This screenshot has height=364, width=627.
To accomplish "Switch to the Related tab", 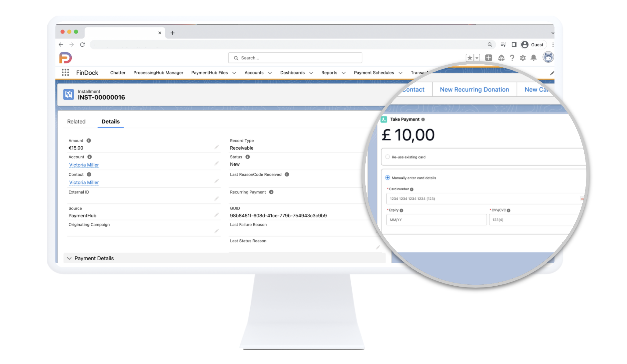I will (x=76, y=121).
